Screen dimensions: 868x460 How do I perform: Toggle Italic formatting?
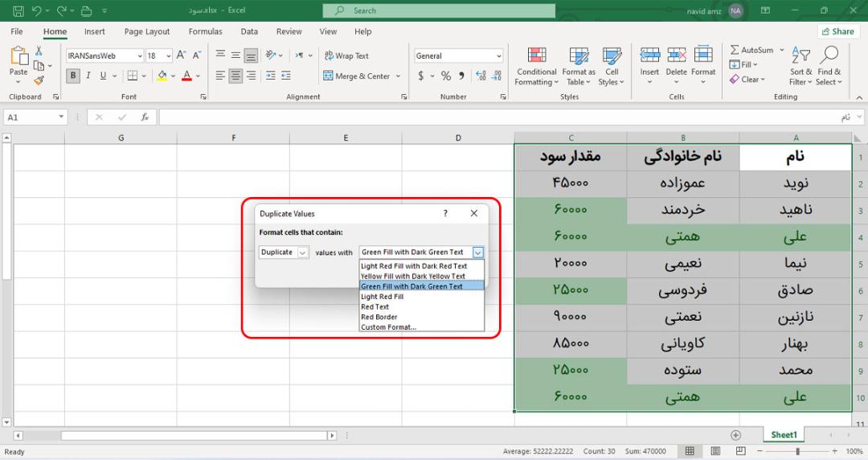[88, 76]
